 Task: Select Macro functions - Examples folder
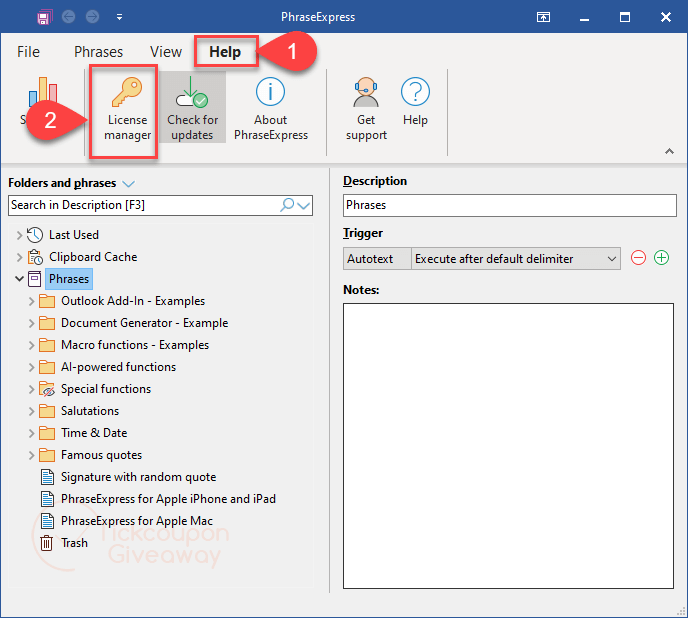click(135, 345)
